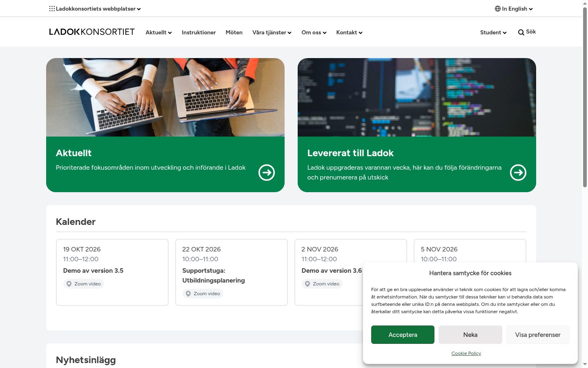This screenshot has width=588, height=368.
Task: Click the Levererat till Ladok heading
Action: click(x=350, y=153)
